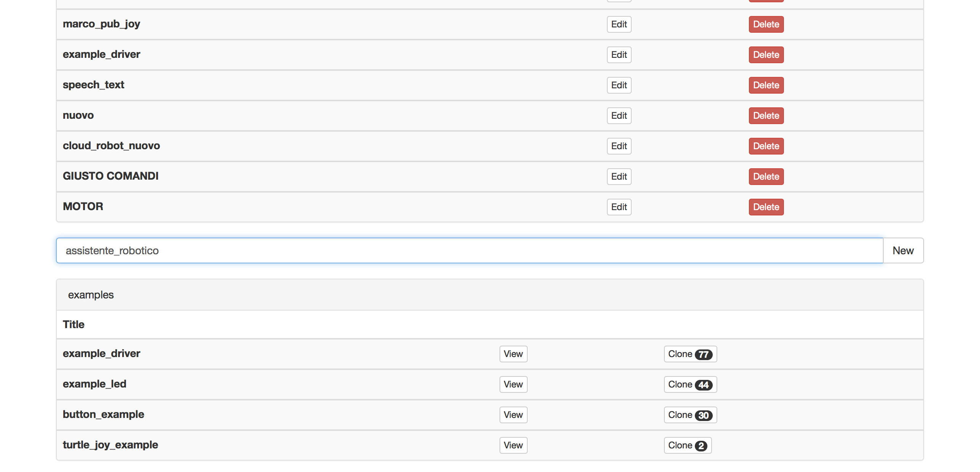This screenshot has height=472, width=980.
Task: Click Edit button for cloud_robot_nuovo
Action: (619, 146)
